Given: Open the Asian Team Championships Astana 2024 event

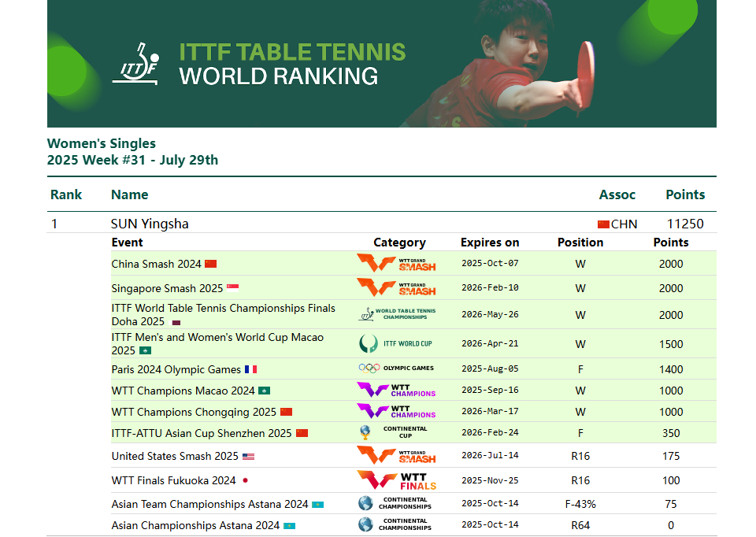Looking at the screenshot, I should [x=209, y=504].
